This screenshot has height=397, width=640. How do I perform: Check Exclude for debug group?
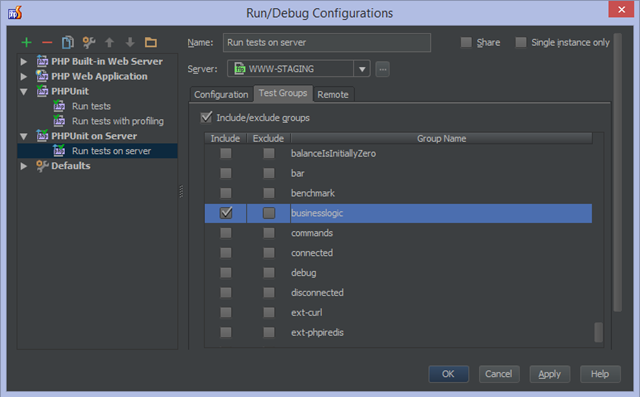tap(269, 273)
